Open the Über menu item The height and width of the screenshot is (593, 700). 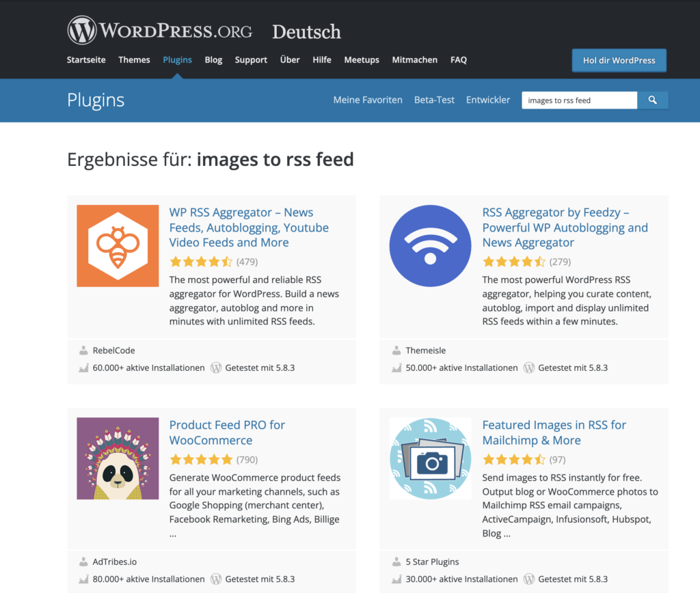pos(290,60)
